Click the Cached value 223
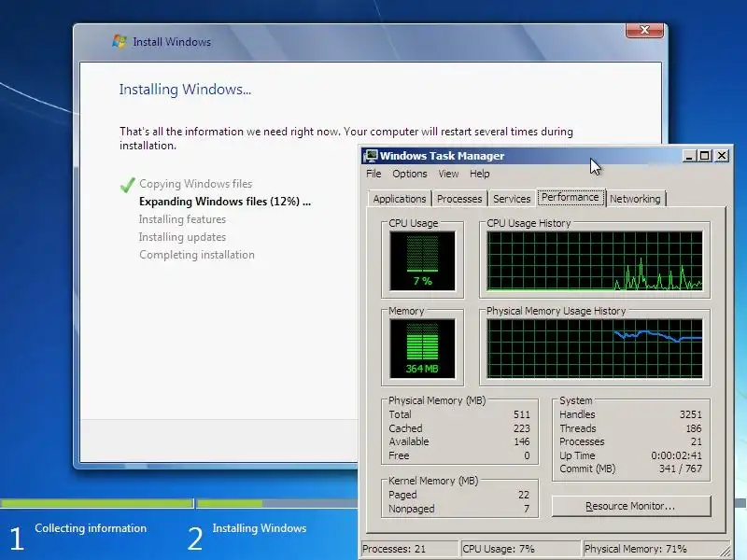Image resolution: width=747 pixels, height=560 pixels. coord(522,428)
